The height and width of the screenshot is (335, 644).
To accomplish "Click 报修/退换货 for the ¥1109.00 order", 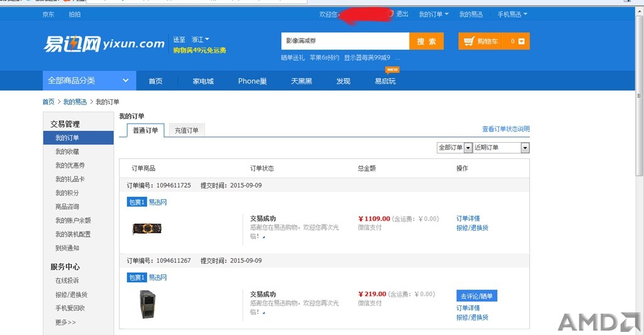I will click(472, 228).
